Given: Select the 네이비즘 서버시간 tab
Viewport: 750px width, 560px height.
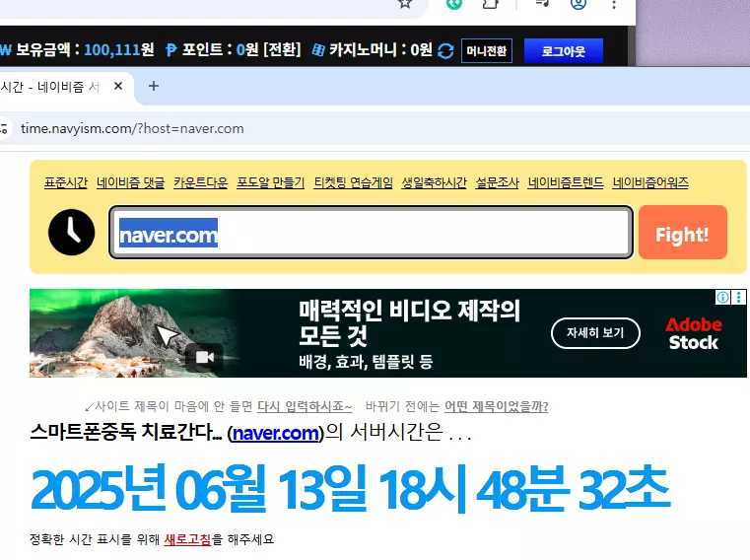Looking at the screenshot, I should click(50, 87).
